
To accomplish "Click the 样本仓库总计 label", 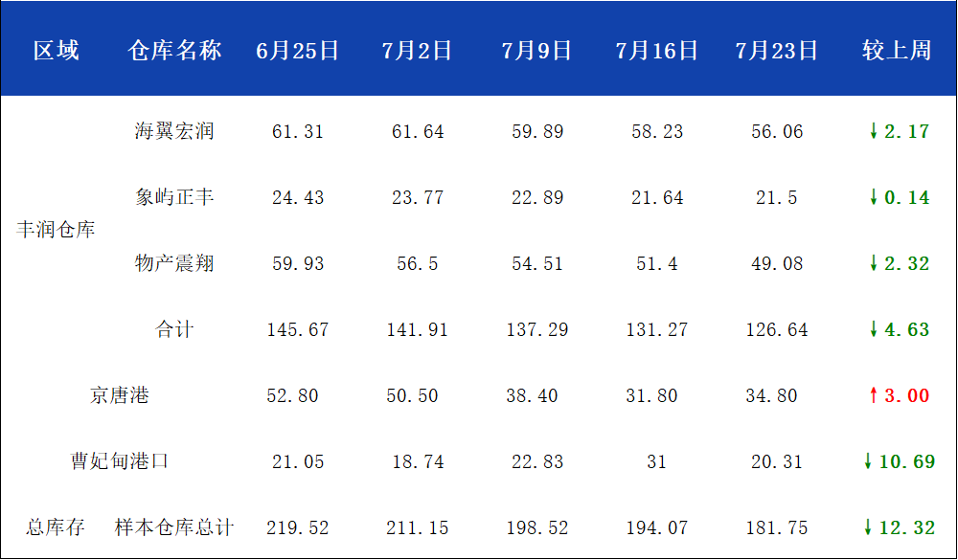I will [174, 527].
